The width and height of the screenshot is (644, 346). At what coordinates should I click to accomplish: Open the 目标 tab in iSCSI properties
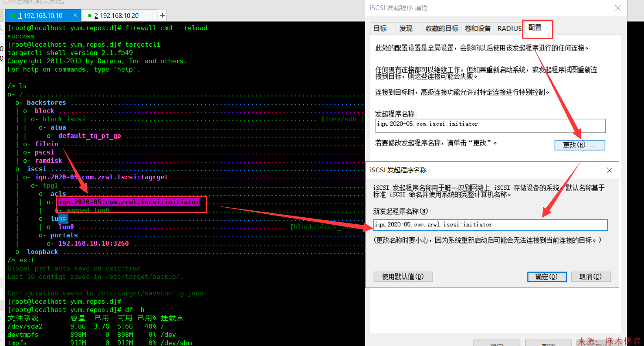pos(380,28)
